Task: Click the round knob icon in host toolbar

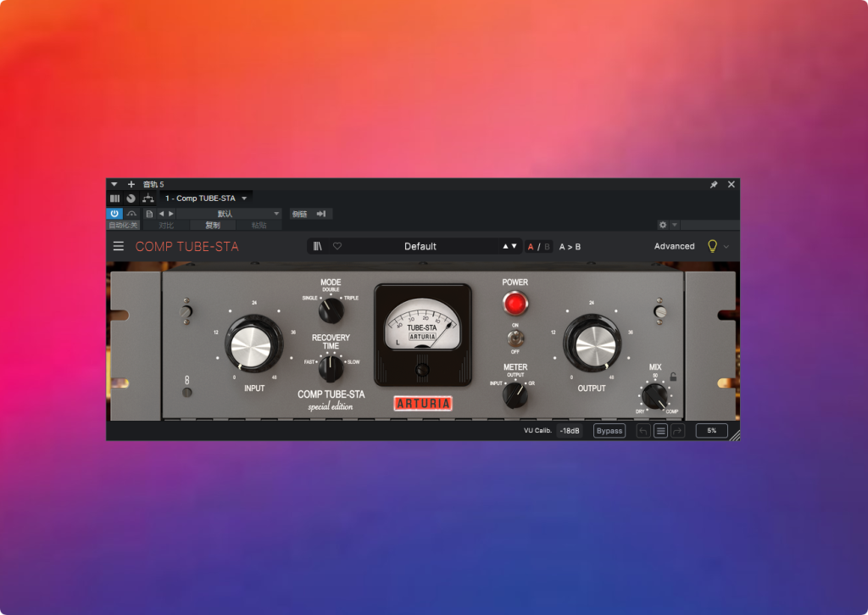Action: coord(131,198)
